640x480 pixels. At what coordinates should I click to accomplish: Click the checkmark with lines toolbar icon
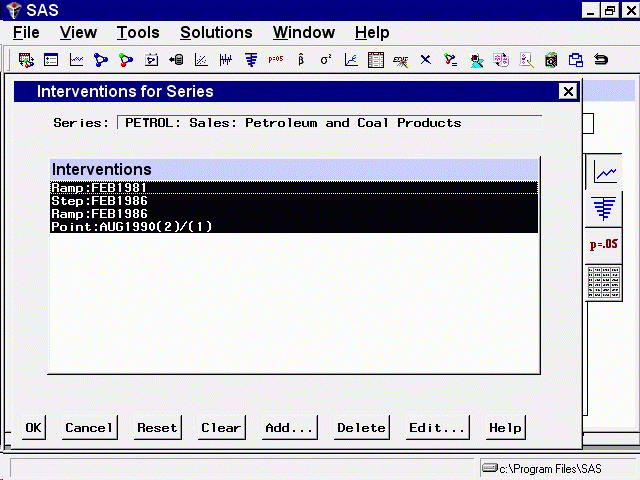click(x=451, y=60)
